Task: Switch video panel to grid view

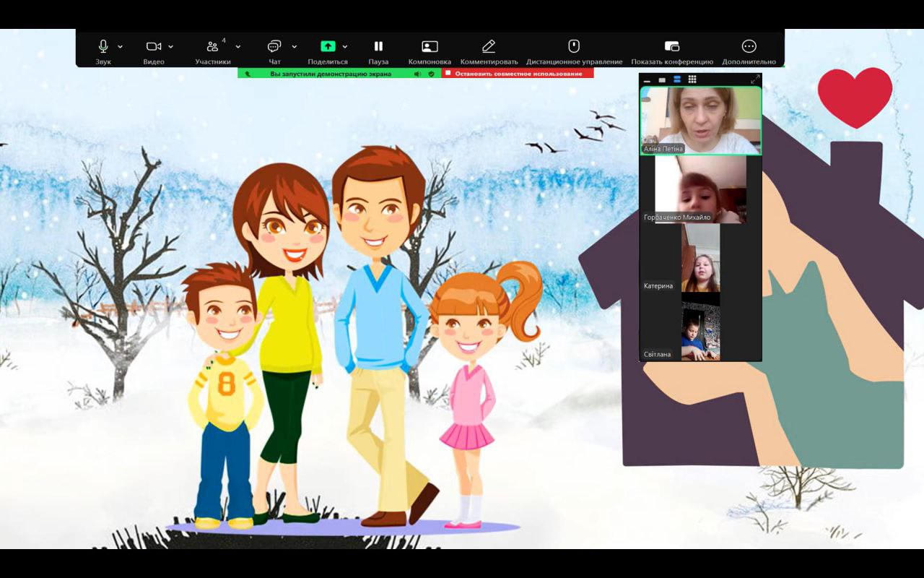Action: (x=692, y=79)
